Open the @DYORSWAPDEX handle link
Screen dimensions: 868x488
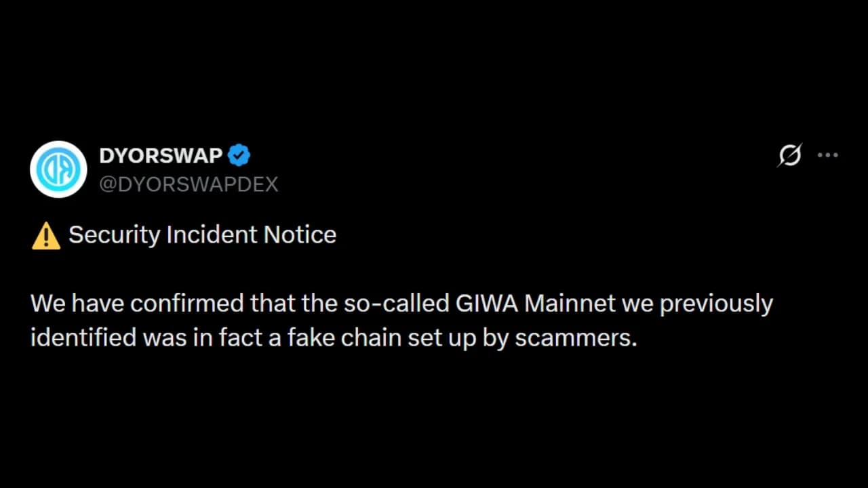coord(189,184)
